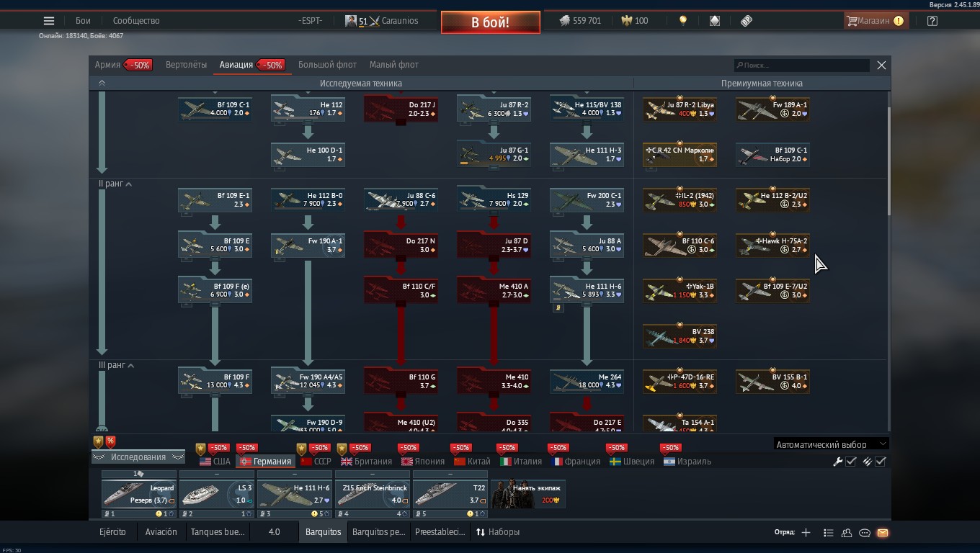Collapse the Исследования research panel

click(x=138, y=457)
